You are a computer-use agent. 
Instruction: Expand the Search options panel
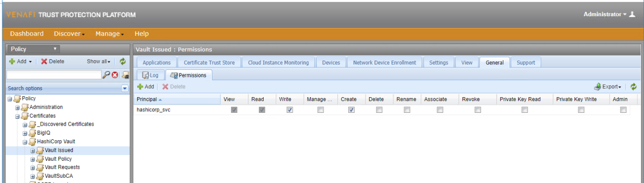tap(125, 88)
